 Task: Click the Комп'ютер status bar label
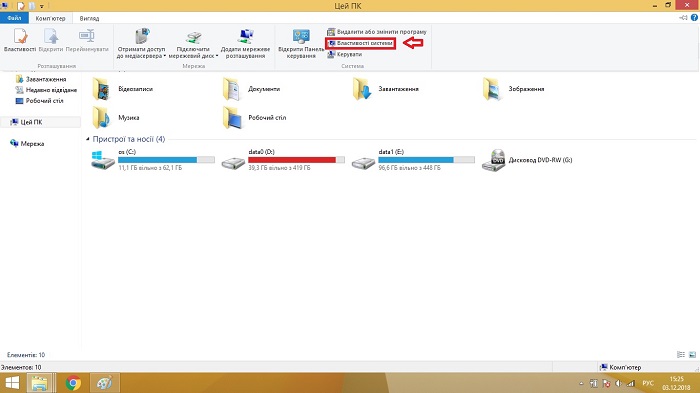(x=621, y=367)
